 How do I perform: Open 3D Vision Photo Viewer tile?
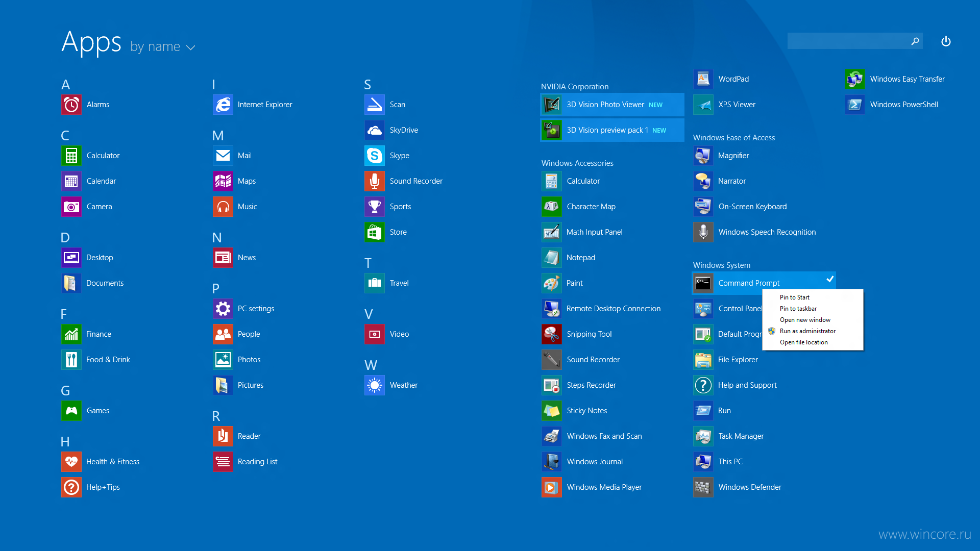point(612,105)
